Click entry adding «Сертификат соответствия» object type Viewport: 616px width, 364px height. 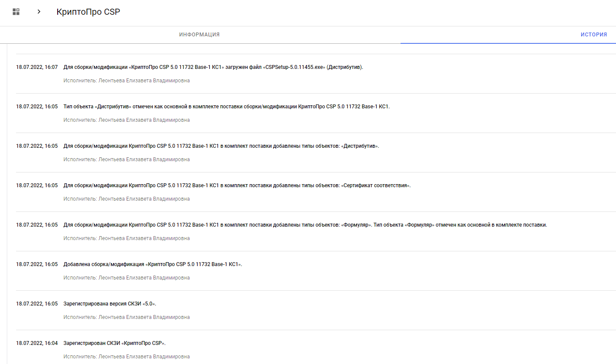click(x=237, y=185)
